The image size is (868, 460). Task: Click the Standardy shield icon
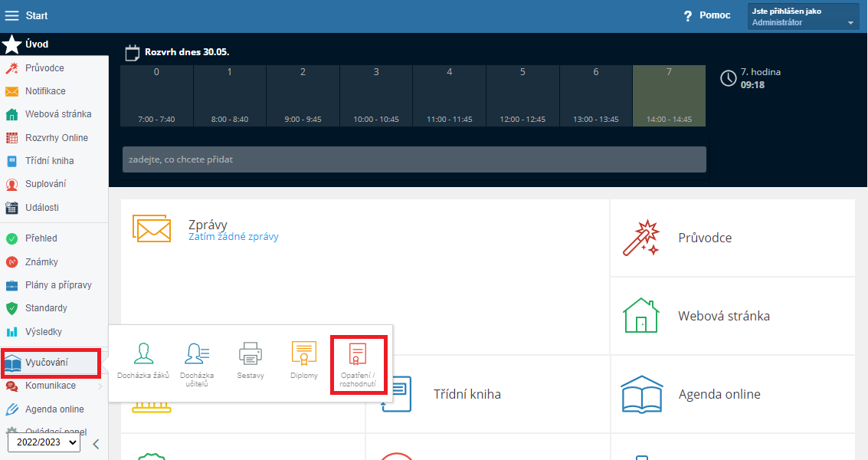point(11,308)
